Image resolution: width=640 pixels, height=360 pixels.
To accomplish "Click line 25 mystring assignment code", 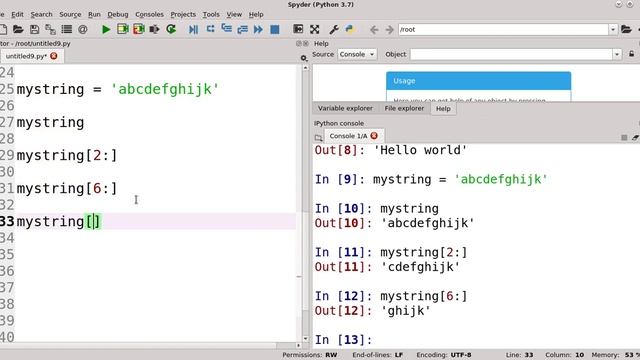I will pos(118,89).
